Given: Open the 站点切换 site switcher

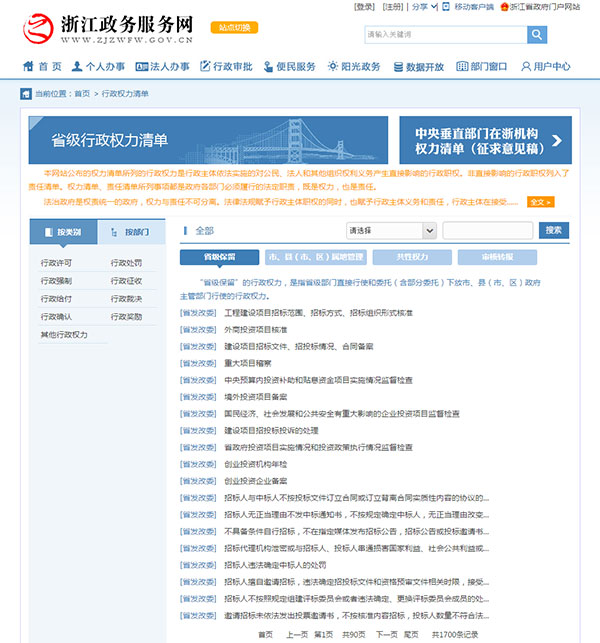Looking at the screenshot, I should 231,27.
